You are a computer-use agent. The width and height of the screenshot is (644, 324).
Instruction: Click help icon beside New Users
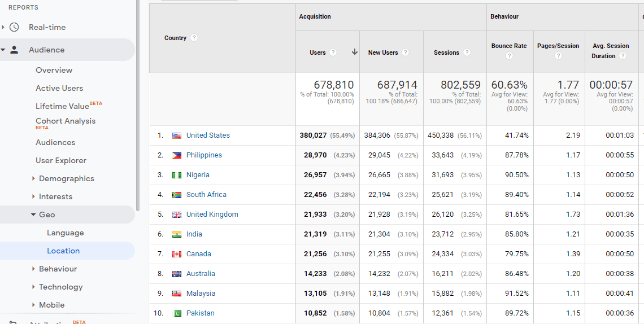pos(406,52)
